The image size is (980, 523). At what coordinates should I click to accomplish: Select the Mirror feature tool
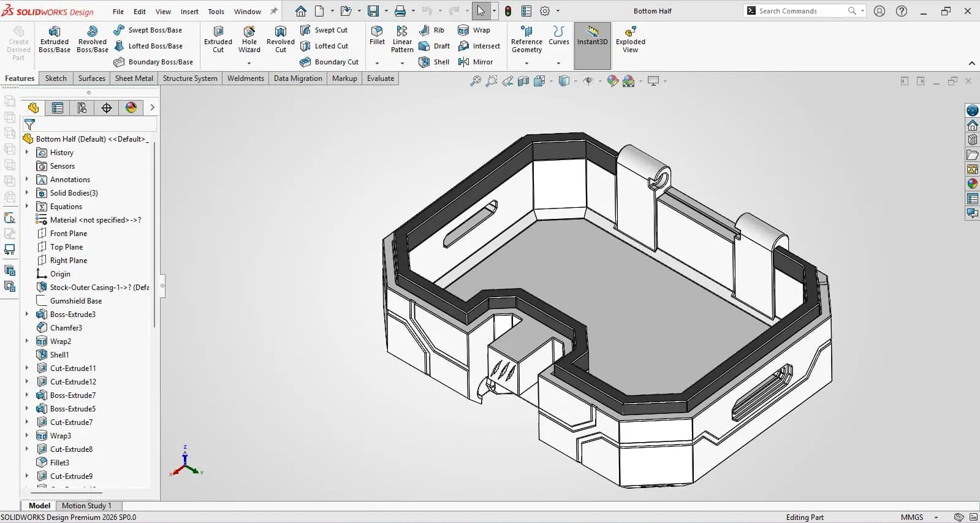(476, 62)
